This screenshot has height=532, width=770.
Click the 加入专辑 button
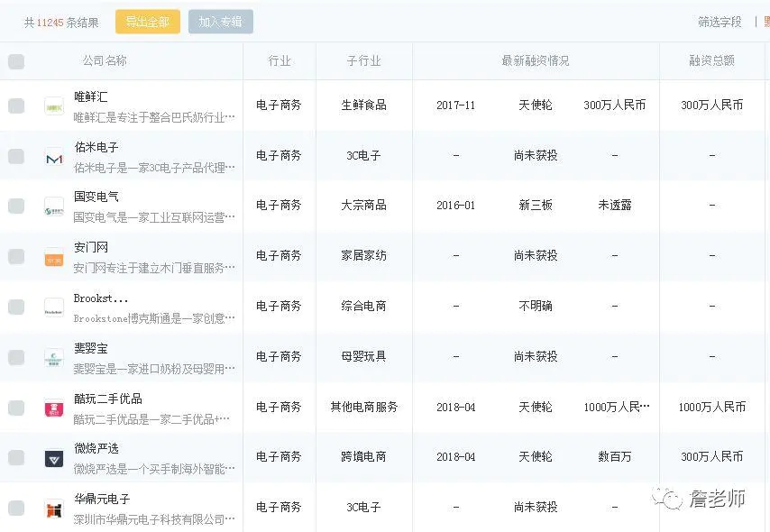pos(221,22)
